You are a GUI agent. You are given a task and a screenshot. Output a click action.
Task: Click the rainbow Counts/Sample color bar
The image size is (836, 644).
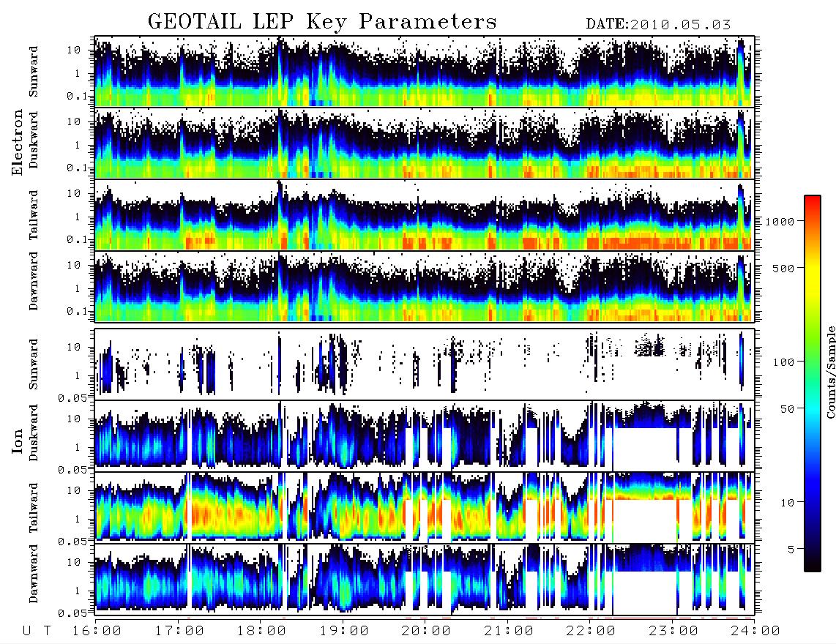click(813, 383)
